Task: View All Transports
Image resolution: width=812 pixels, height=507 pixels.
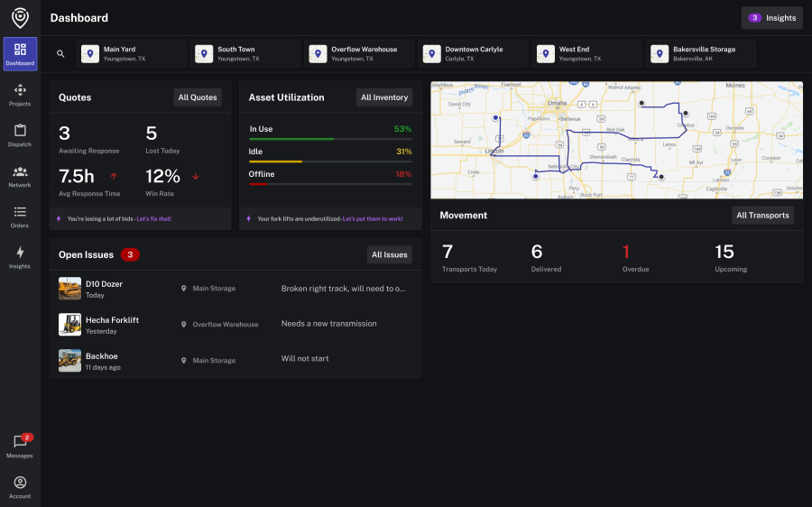Action: [762, 215]
